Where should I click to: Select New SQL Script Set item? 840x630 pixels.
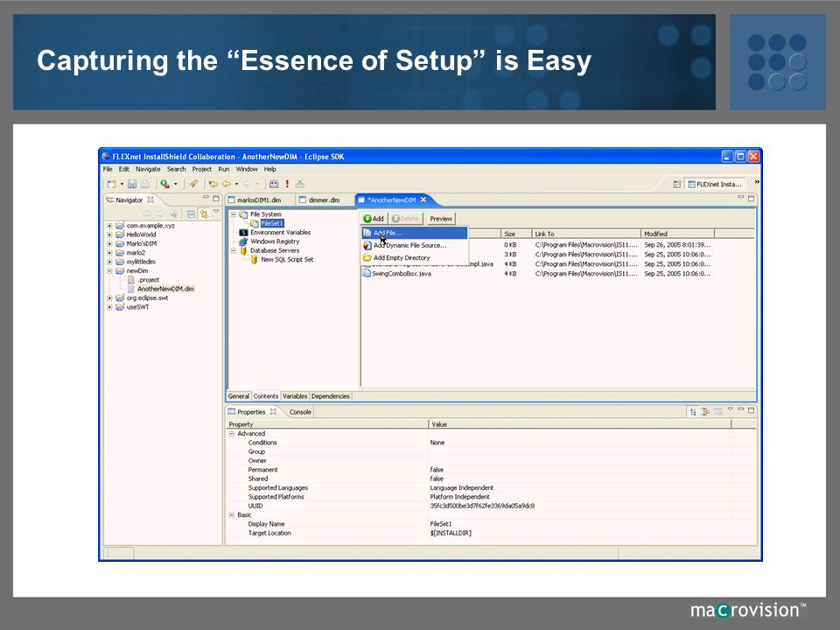tap(282, 260)
